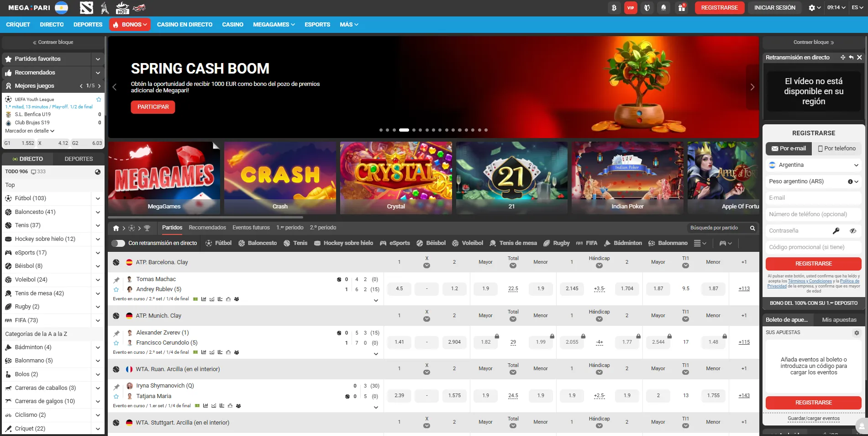Open the Argentina country dropdown
868x436 pixels.
pyautogui.click(x=814, y=165)
